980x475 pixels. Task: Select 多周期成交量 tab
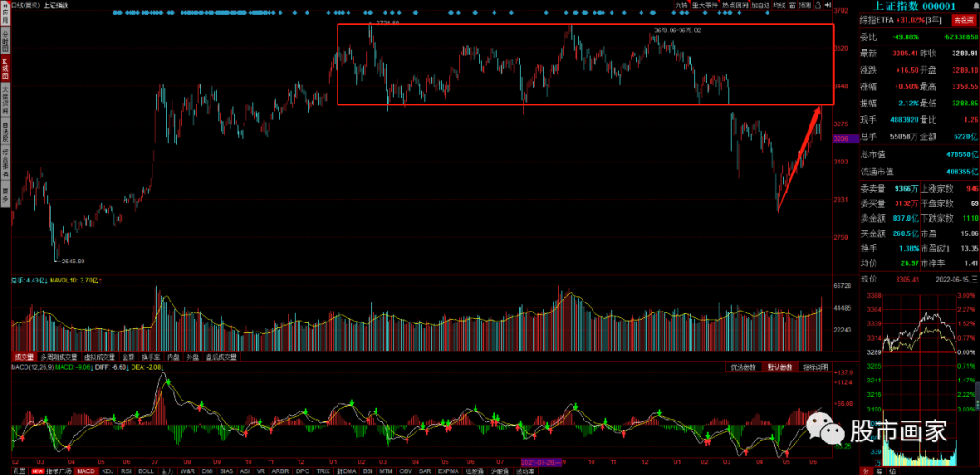[58, 357]
